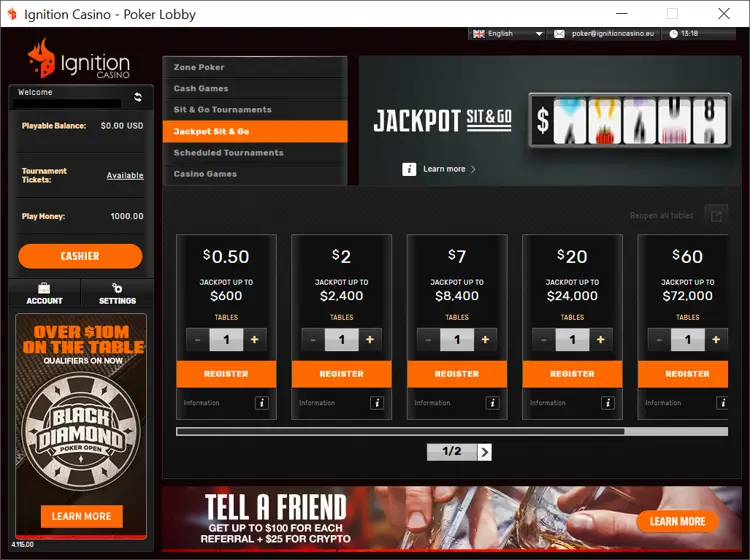Click the Reopen all tables icon
The height and width of the screenshot is (560, 750).
716,216
